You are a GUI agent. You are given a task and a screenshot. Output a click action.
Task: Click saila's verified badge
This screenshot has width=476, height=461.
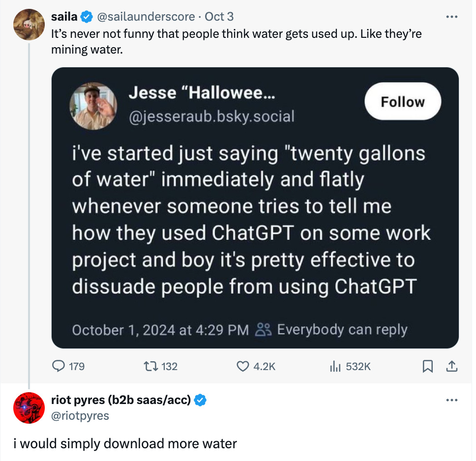[87, 16]
